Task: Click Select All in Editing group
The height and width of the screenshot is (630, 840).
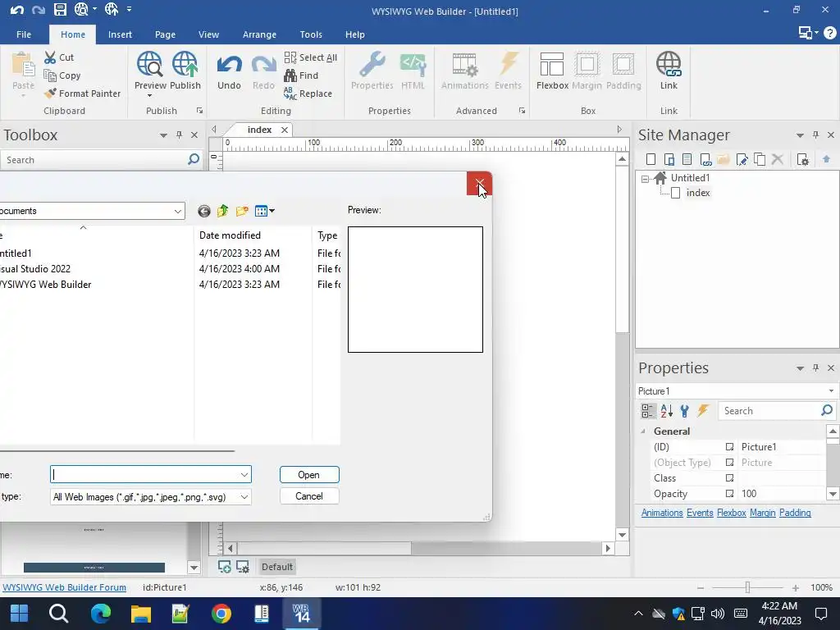Action: pyautogui.click(x=311, y=57)
